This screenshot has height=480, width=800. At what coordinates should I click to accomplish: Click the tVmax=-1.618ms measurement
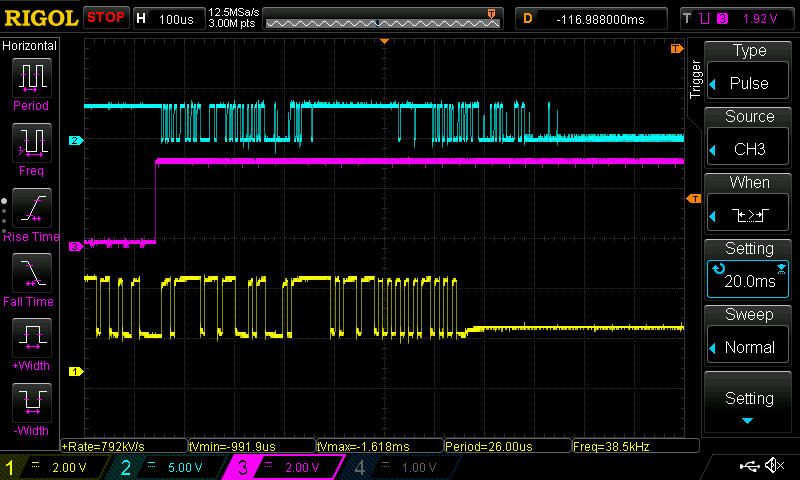tap(380, 446)
